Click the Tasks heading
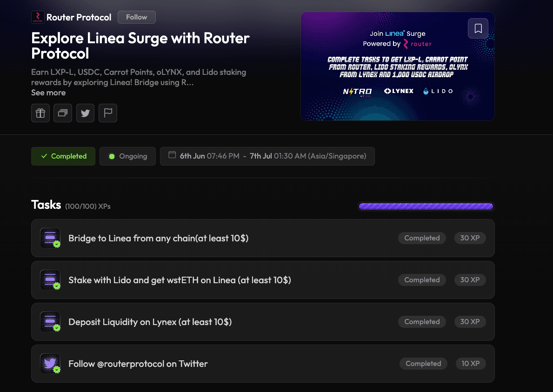This screenshot has height=392, width=553. coord(46,205)
